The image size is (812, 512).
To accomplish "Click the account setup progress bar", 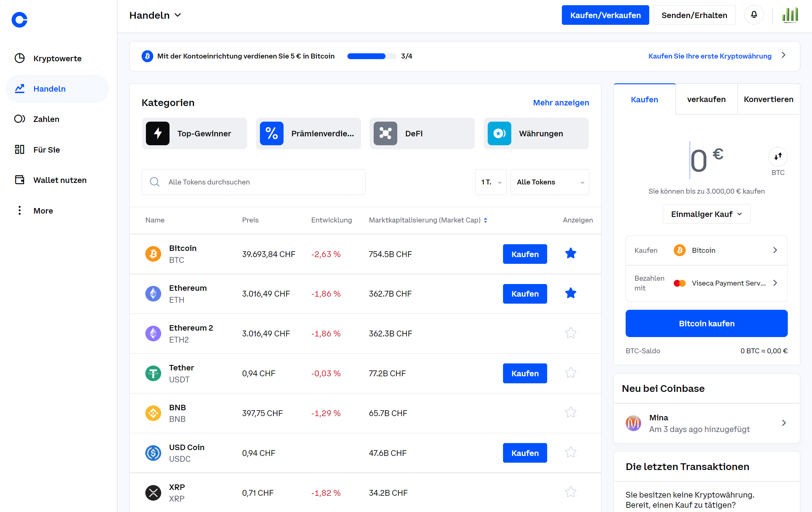I will click(x=371, y=56).
